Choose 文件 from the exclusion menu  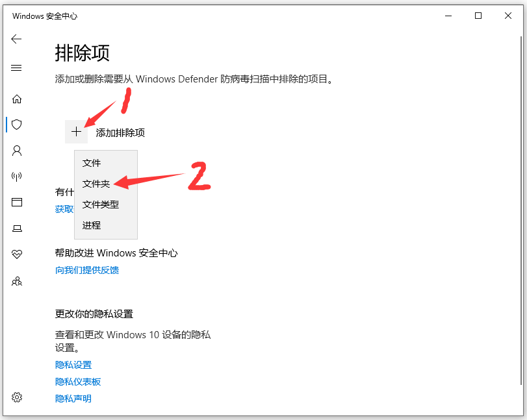92,163
